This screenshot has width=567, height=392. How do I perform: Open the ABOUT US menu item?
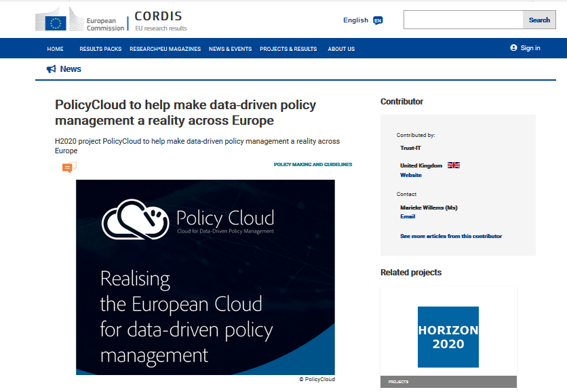[341, 49]
